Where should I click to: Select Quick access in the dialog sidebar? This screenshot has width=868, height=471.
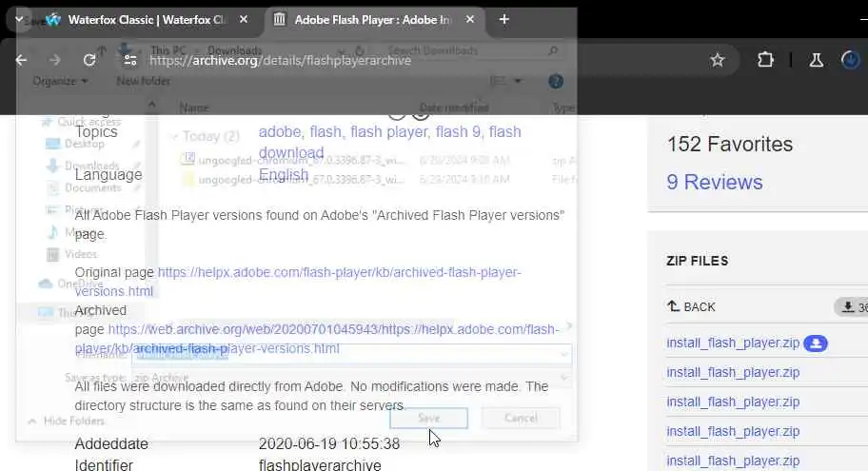tap(83, 121)
